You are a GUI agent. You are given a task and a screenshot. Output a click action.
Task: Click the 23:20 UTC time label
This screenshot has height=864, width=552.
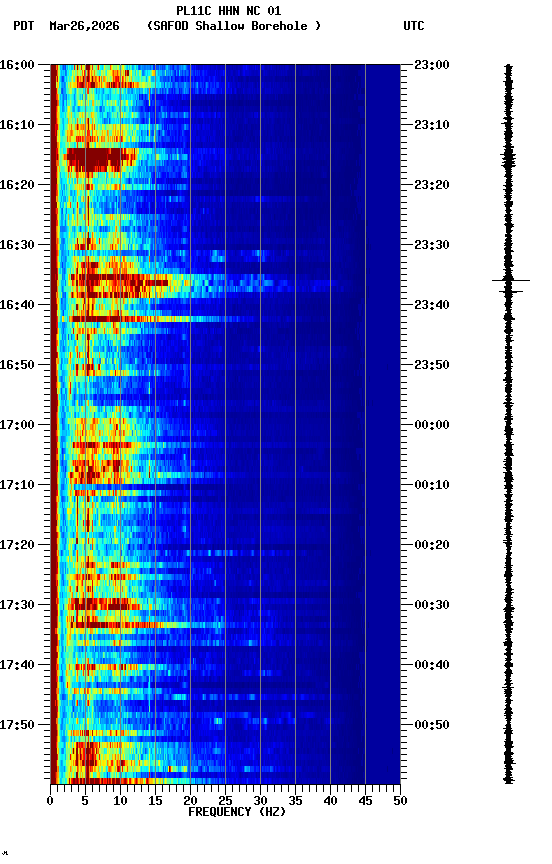(x=432, y=185)
